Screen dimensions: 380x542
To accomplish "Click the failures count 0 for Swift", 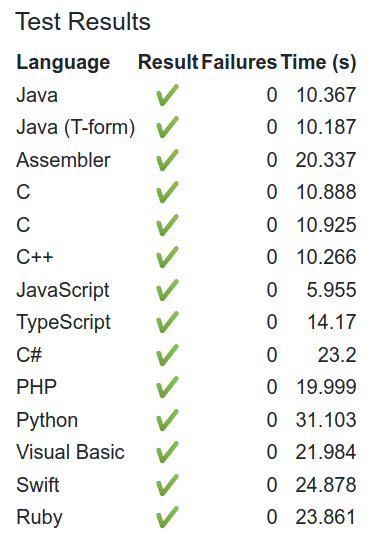I will pyautogui.click(x=272, y=485).
